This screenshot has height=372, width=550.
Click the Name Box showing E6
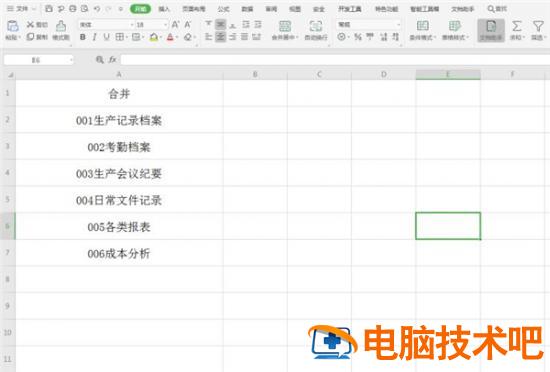pyautogui.click(x=36, y=60)
